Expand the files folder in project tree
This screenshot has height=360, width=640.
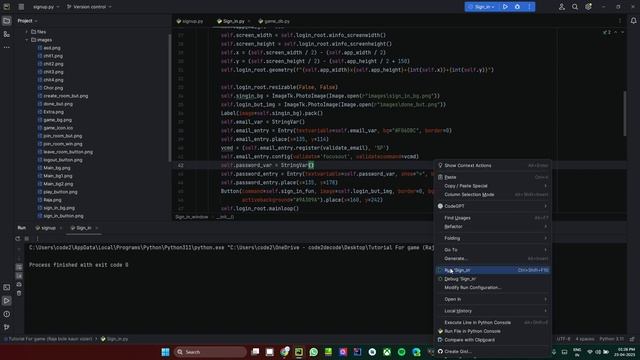click(27, 32)
